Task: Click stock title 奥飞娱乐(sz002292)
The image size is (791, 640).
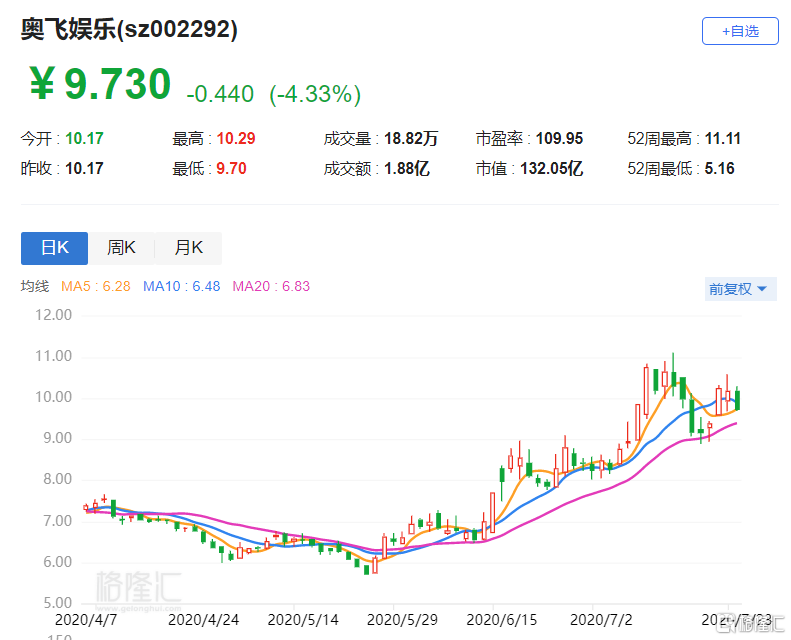Action: tap(129, 29)
